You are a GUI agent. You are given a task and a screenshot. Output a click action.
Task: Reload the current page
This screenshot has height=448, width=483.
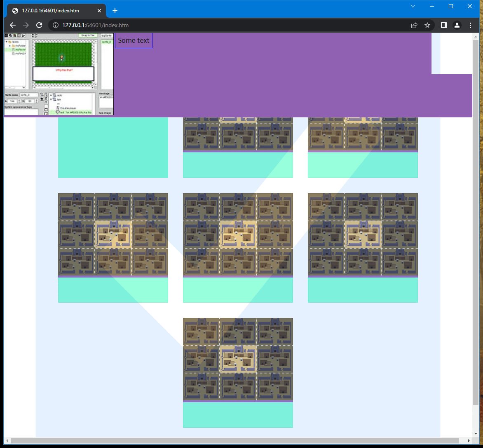pos(39,25)
